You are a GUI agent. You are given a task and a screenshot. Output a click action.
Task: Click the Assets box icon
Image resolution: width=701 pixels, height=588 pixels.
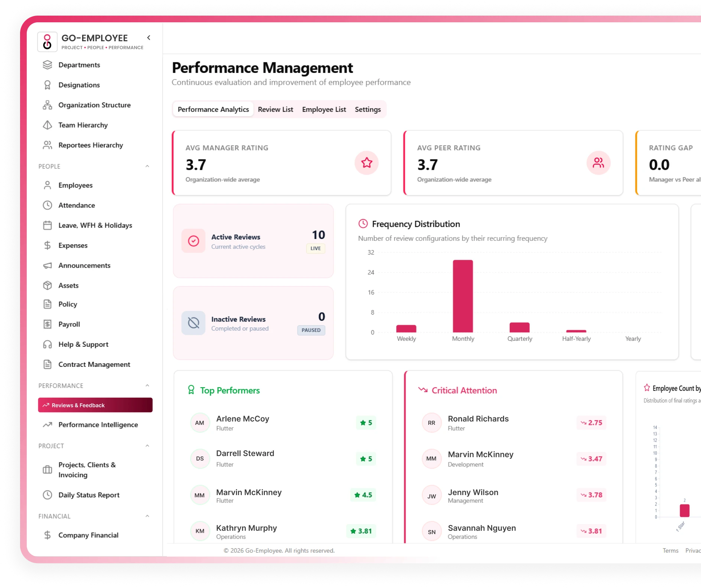[x=47, y=286]
